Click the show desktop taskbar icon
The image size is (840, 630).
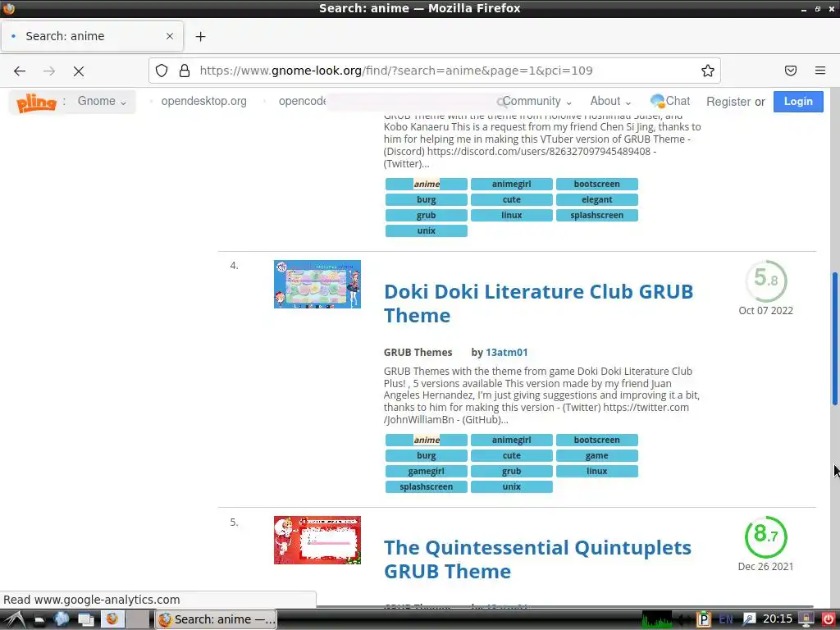pyautogui.click(x=85, y=619)
